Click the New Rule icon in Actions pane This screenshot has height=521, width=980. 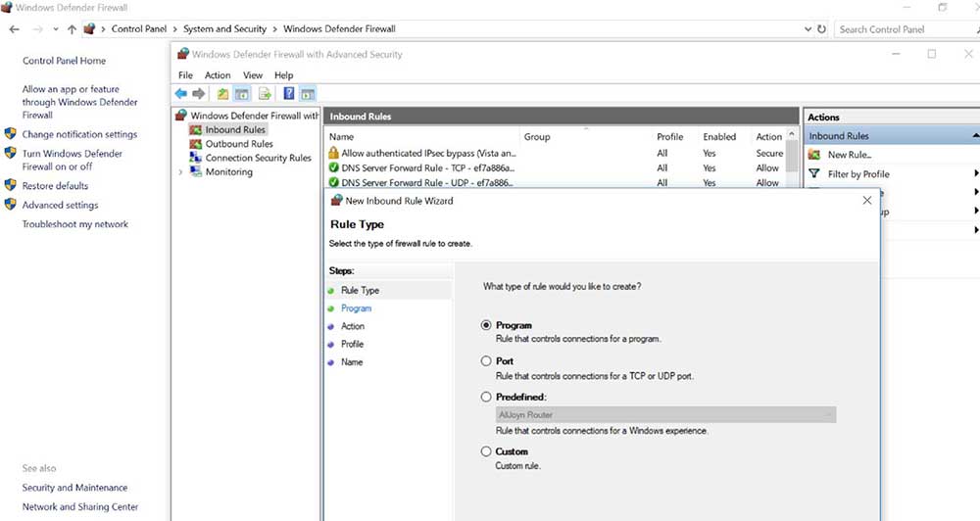(x=813, y=155)
